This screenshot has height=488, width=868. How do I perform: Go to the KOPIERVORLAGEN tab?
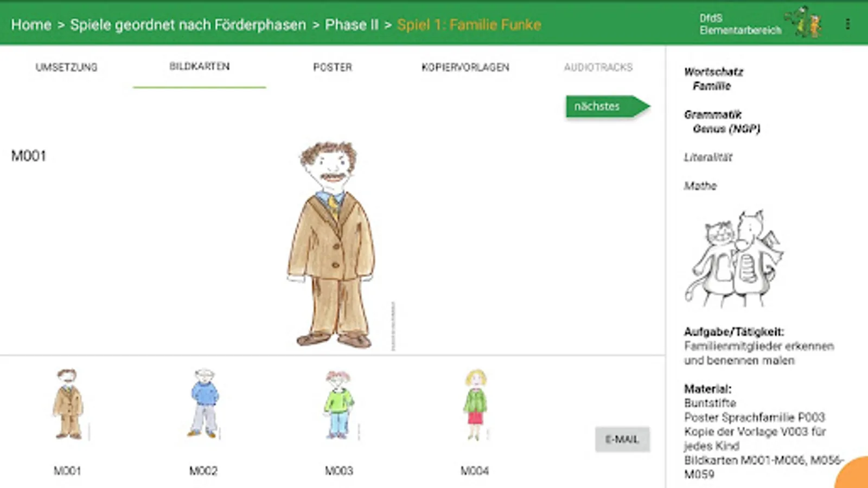[465, 67]
